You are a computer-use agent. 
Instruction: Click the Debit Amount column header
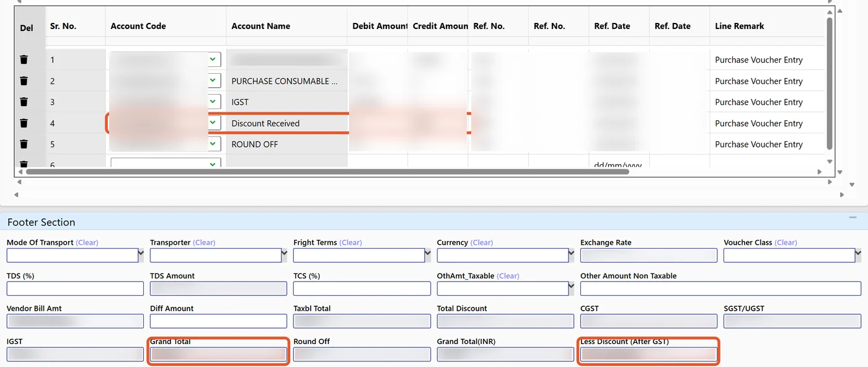379,26
